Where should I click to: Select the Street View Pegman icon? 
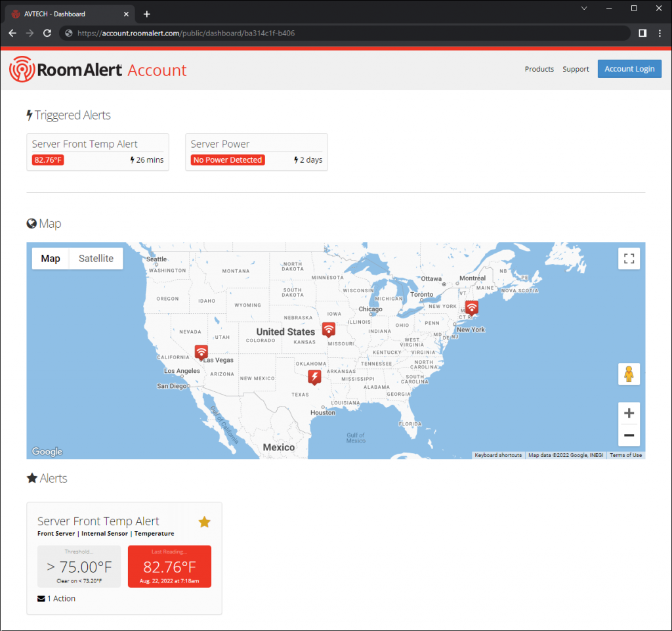point(629,374)
